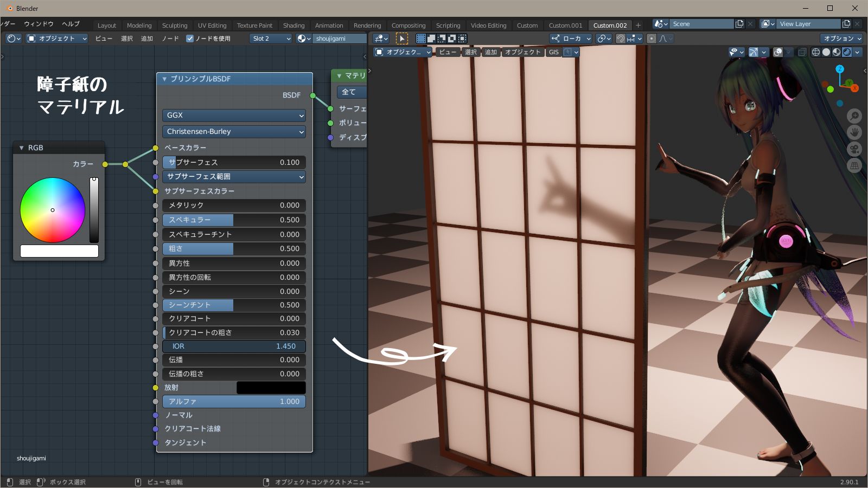Open the Christensen-Burley subsurface method dropdown
Image resolution: width=868 pixels, height=488 pixels.
point(234,132)
